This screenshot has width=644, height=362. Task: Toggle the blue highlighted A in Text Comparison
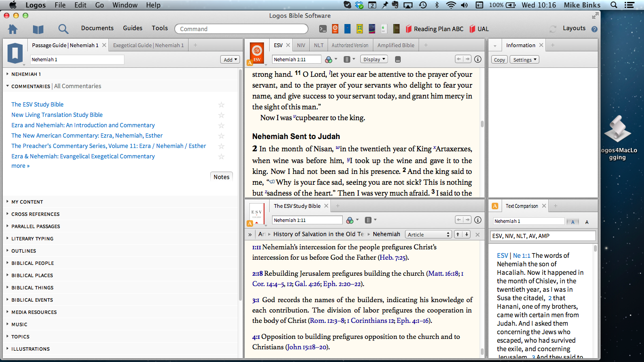572,222
